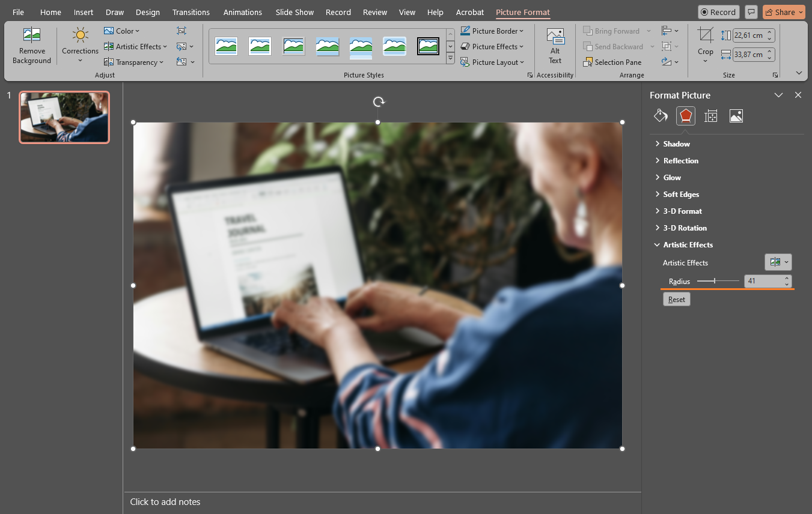Open the Crop options dropdown arrow
This screenshot has width=812, height=514.
(x=706, y=61)
